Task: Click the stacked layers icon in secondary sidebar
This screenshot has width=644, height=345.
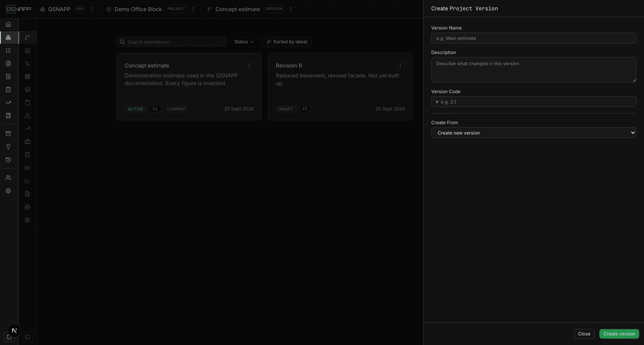Action: point(27,90)
